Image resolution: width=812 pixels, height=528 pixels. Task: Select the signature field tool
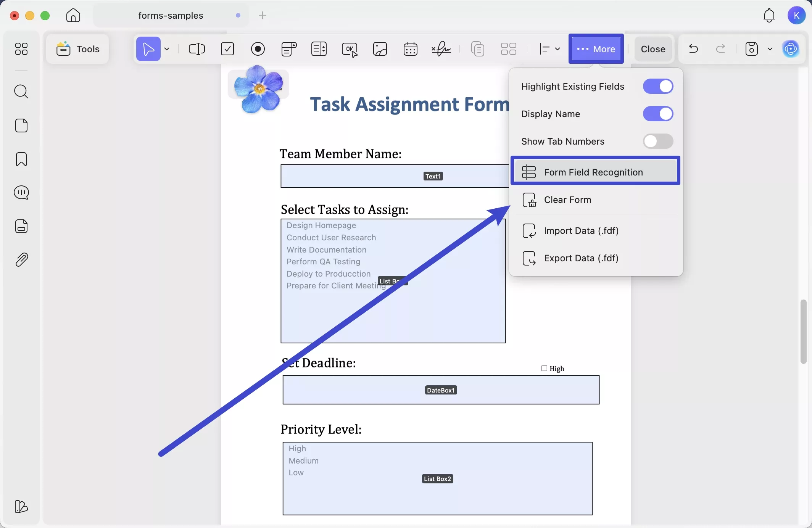(441, 49)
